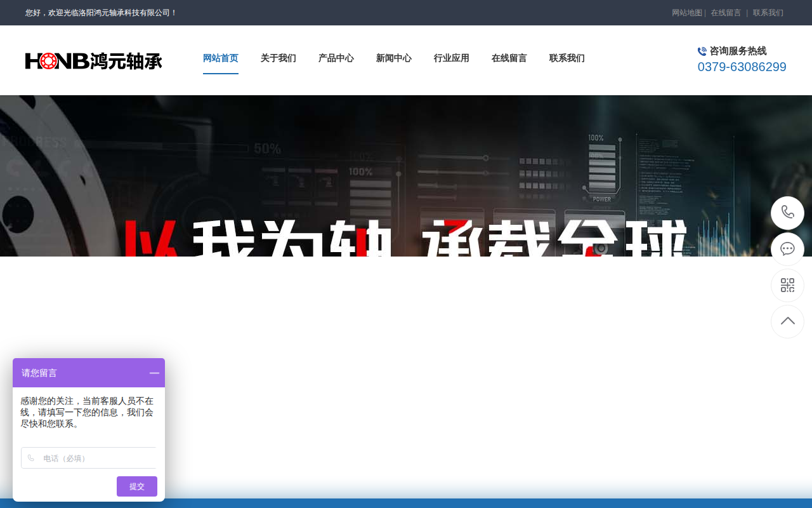
Task: Click the 在线留言 link in top bar
Action: coord(726,13)
